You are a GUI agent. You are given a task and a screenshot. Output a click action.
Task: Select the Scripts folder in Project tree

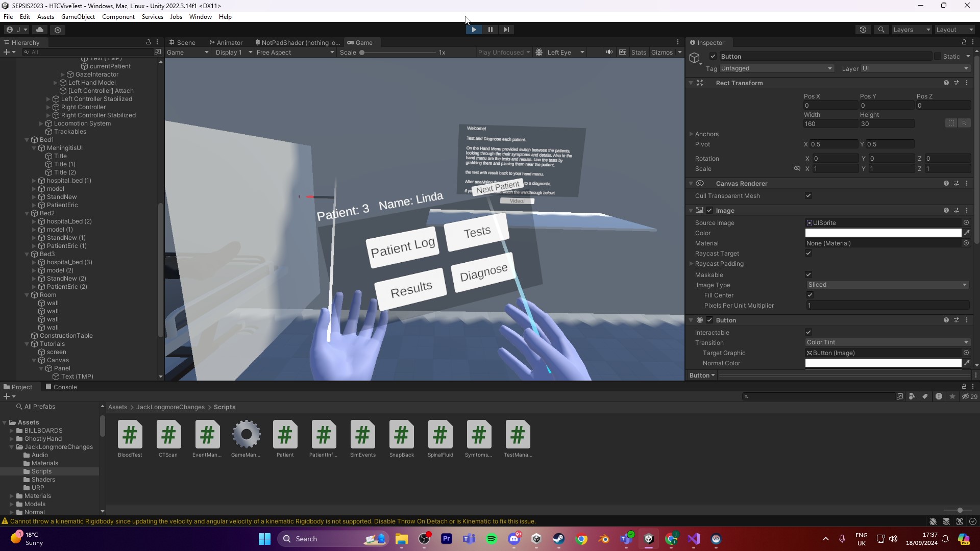[41, 471]
